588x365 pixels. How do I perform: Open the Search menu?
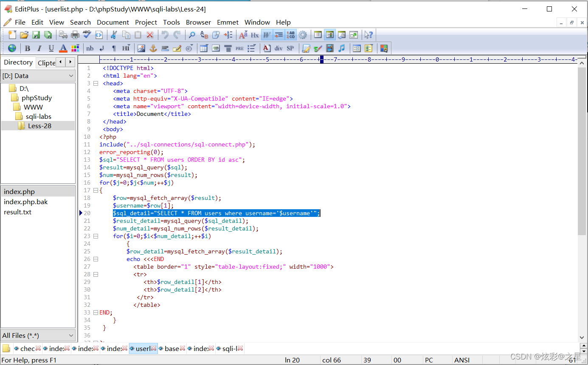[80, 22]
